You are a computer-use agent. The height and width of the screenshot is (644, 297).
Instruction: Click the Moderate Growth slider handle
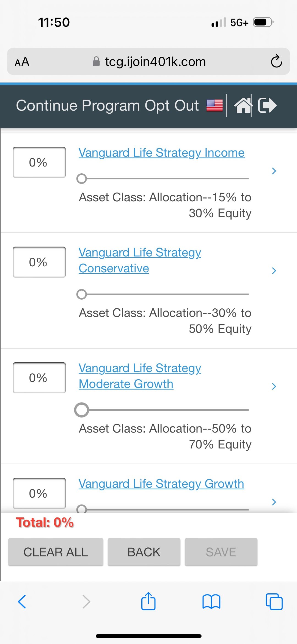[x=82, y=410]
